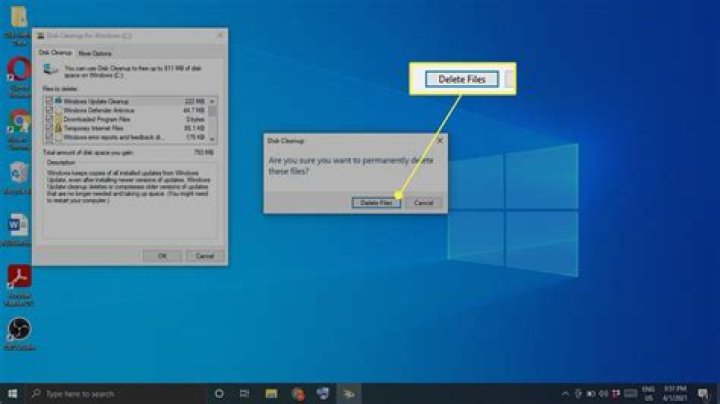Select the Disk Cleanup tab
The height and width of the screenshot is (404, 720).
[55, 53]
